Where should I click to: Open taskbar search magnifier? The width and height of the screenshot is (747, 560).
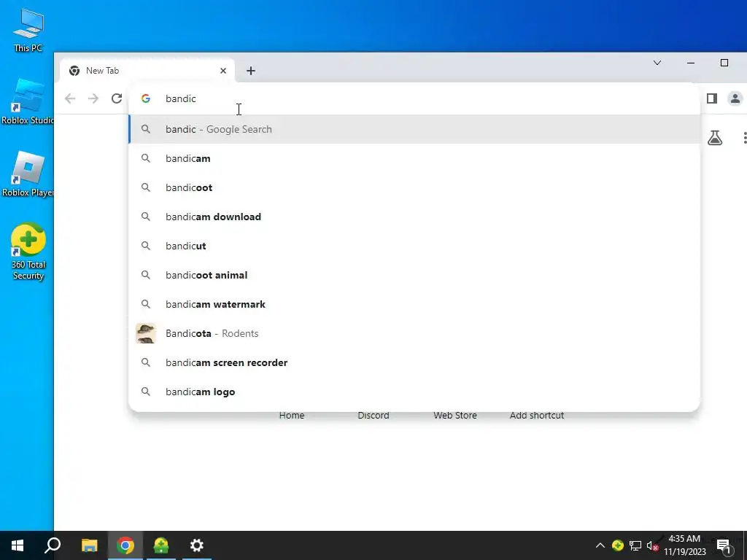pyautogui.click(x=53, y=545)
